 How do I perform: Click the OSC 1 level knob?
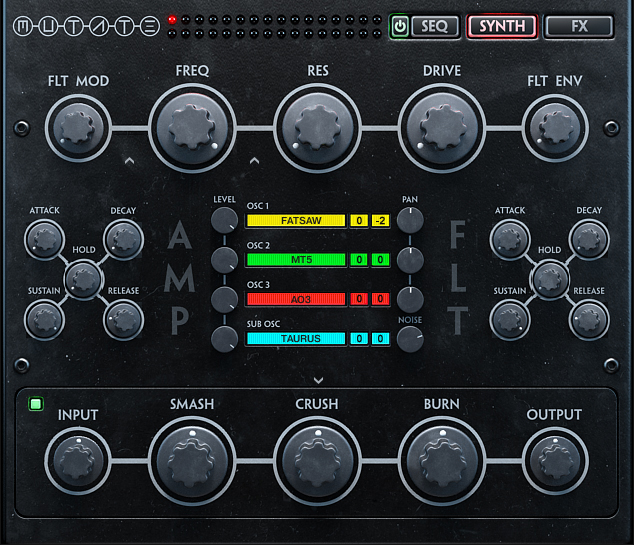pos(224,221)
